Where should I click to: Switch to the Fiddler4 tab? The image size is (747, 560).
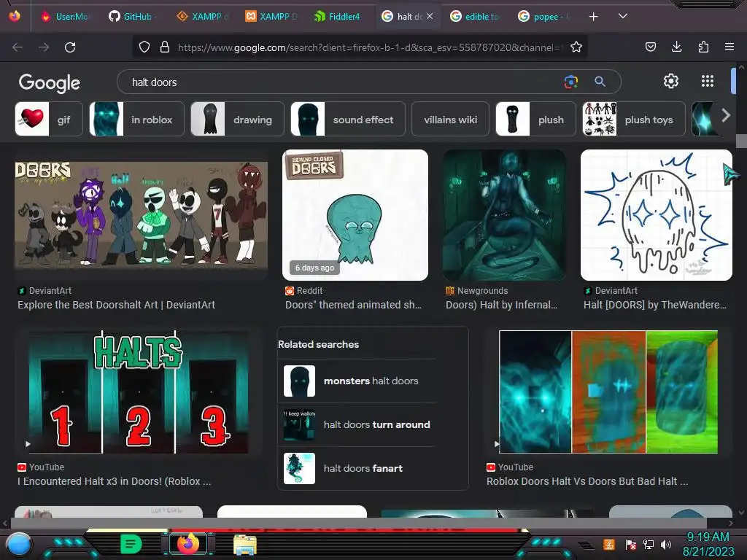[x=338, y=17]
